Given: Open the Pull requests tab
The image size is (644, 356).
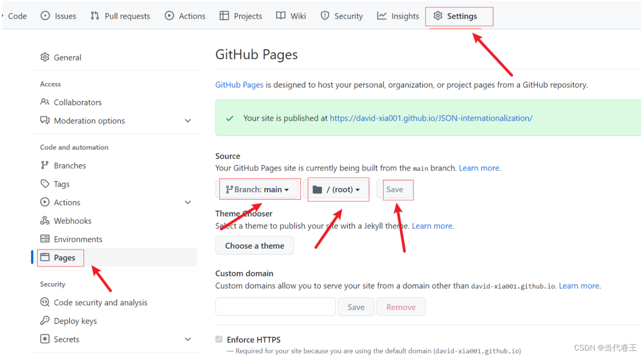Looking at the screenshot, I should (x=120, y=16).
